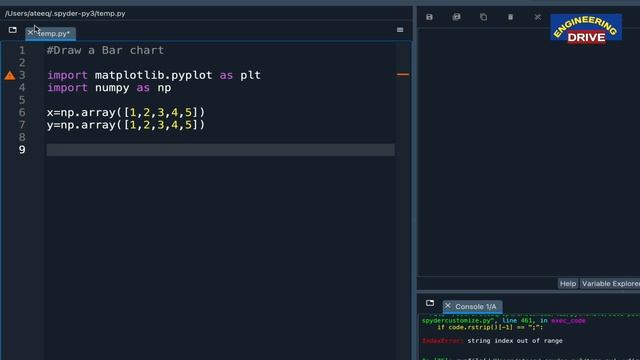This screenshot has height=360, width=640.
Task: Switch to the Help pane tab
Action: pos(568,284)
